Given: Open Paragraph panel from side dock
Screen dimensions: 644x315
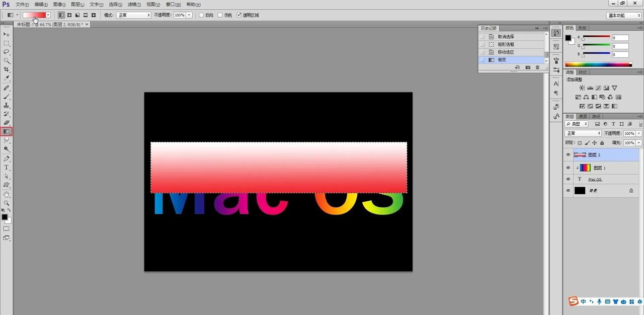Looking at the screenshot, I should coord(556,93).
